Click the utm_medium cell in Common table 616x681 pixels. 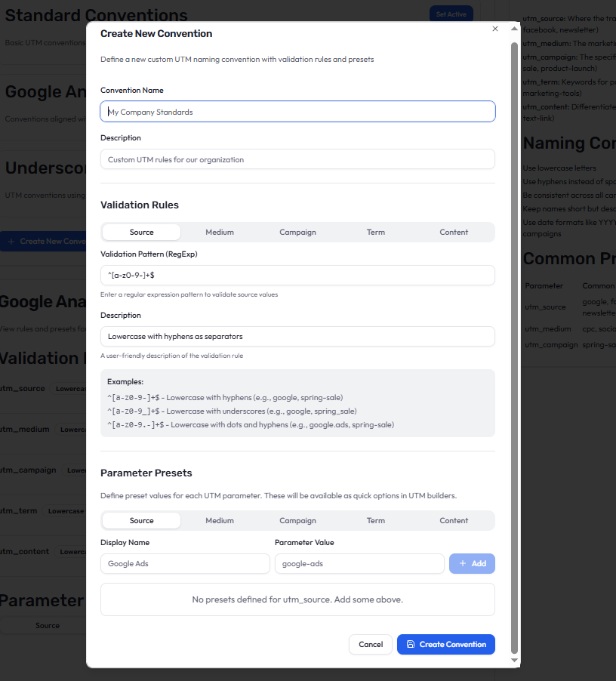coord(548,328)
